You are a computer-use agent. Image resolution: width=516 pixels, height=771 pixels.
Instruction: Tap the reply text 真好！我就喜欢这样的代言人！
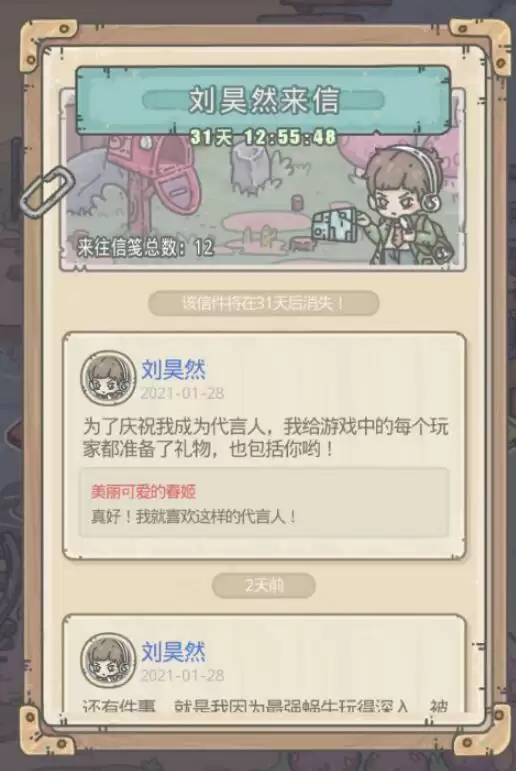click(x=194, y=517)
